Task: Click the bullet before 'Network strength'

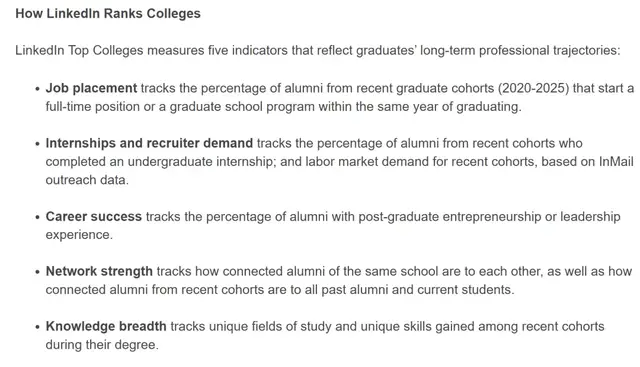Action: tap(38, 272)
